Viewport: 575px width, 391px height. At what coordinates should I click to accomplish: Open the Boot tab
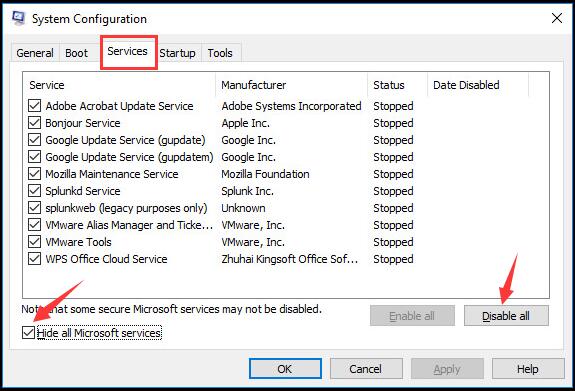(77, 53)
